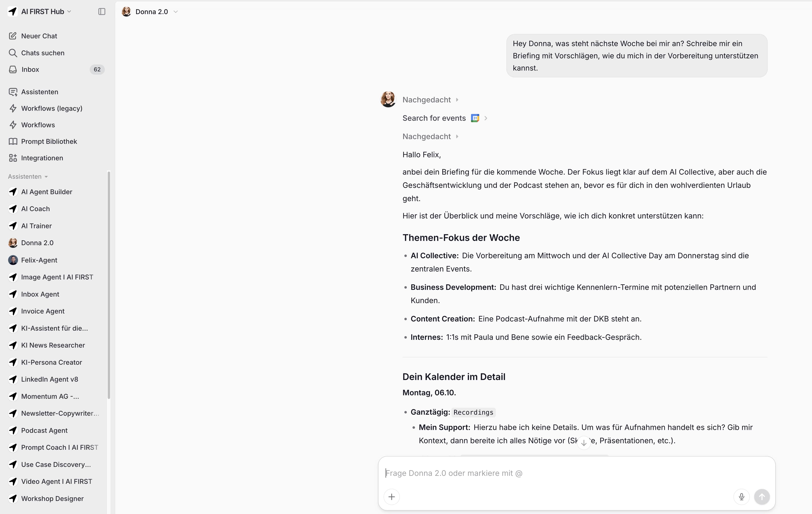The width and height of the screenshot is (812, 514).
Task: Click the sidebar assistants list scrollbar
Action: pyautogui.click(x=108, y=285)
